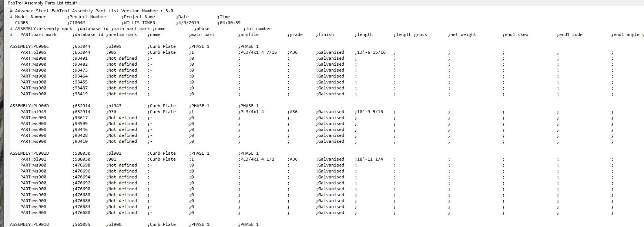The height and width of the screenshot is (227, 644).
Task: Click database id 93491
Action: [x=81, y=58]
